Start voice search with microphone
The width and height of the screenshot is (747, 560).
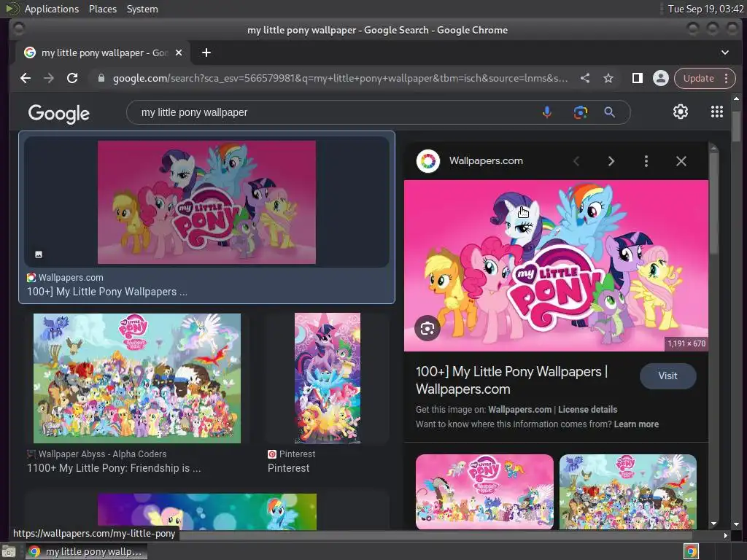[x=547, y=112]
